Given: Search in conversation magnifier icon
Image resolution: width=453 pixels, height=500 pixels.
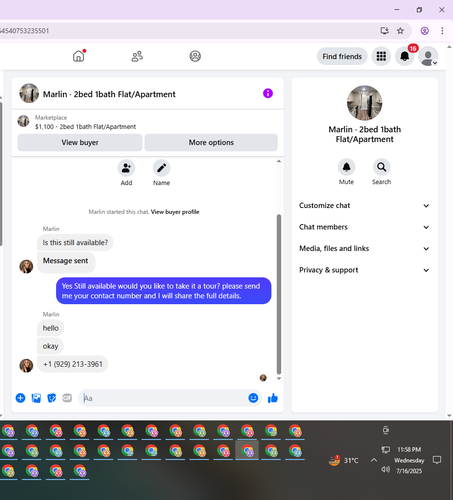Looking at the screenshot, I should click(381, 167).
